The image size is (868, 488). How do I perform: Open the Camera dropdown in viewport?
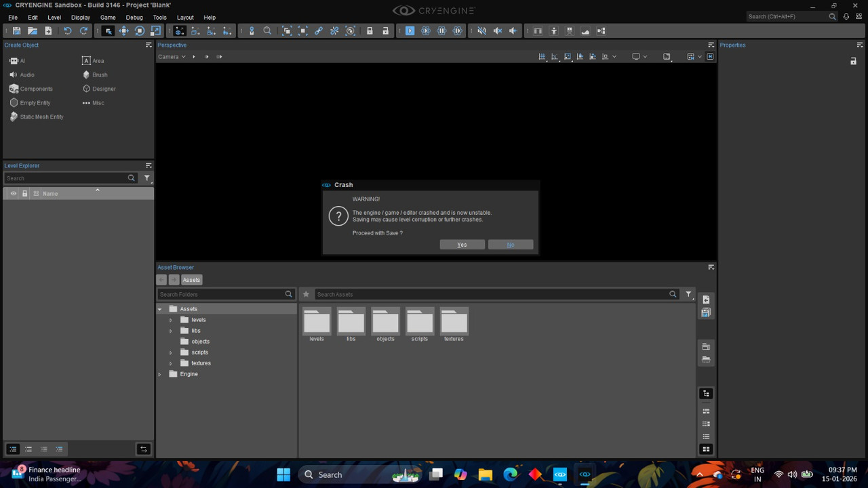coord(172,57)
